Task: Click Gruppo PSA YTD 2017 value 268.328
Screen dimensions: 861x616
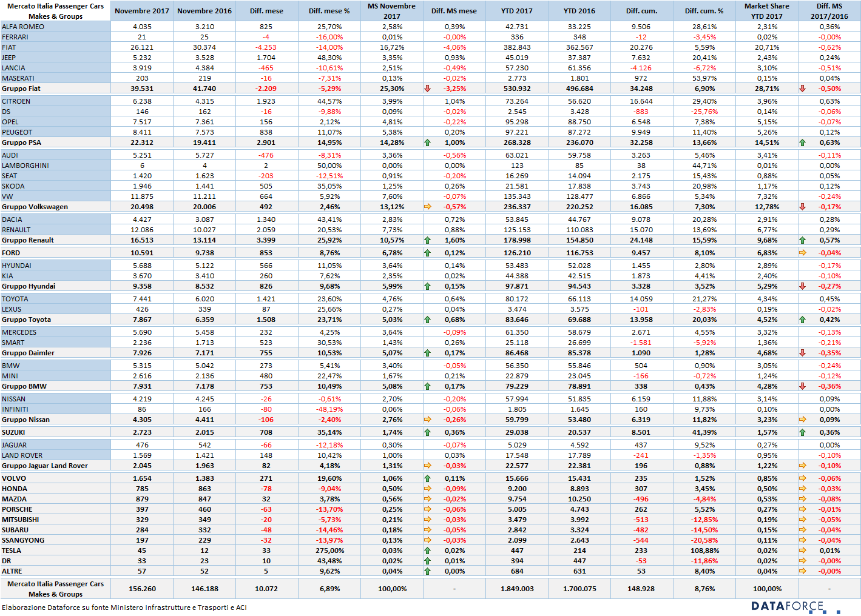Action: pos(517,142)
